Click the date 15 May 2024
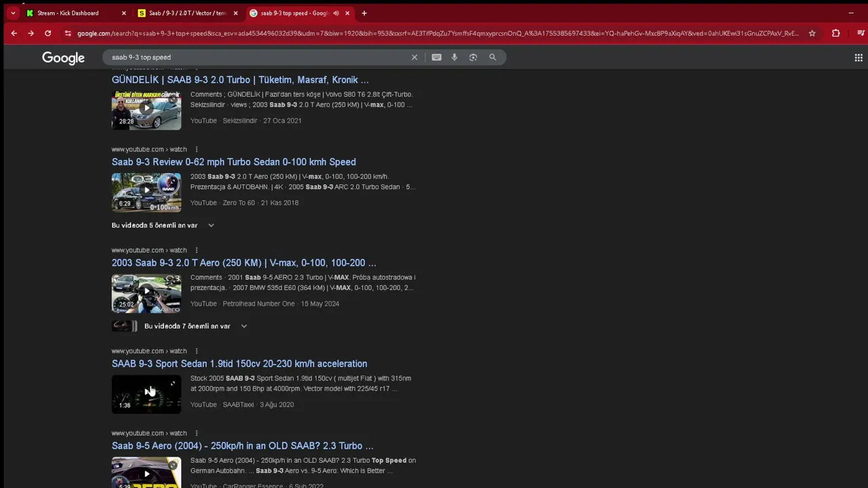868x488 pixels. tap(320, 304)
